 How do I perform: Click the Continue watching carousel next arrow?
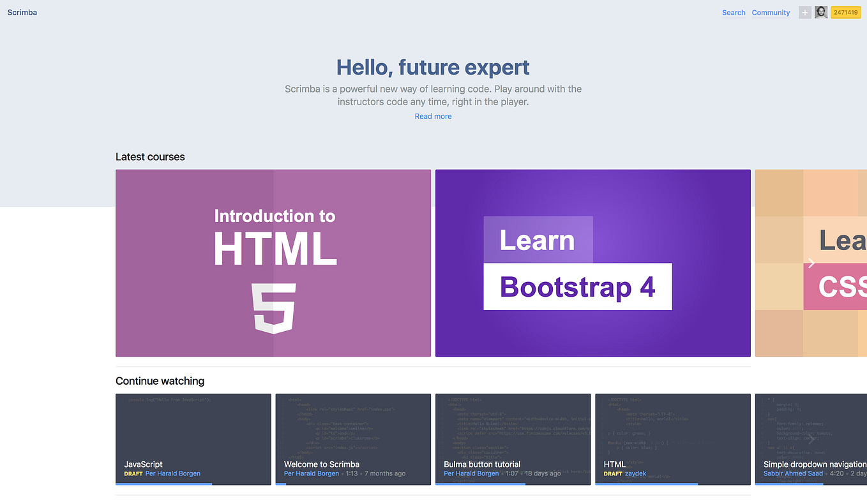[x=811, y=439]
